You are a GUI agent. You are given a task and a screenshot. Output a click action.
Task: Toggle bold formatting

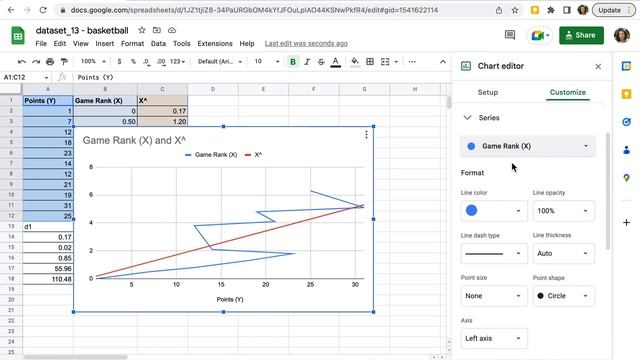click(293, 62)
